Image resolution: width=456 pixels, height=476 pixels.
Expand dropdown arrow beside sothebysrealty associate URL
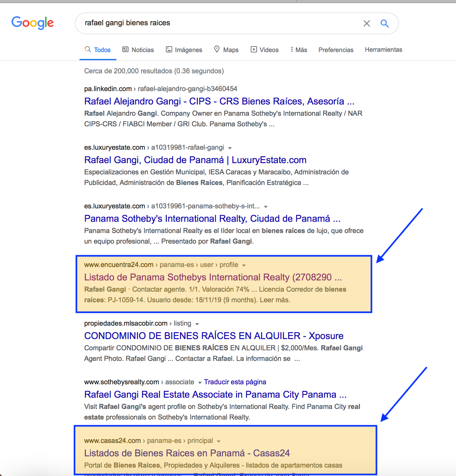(200, 382)
